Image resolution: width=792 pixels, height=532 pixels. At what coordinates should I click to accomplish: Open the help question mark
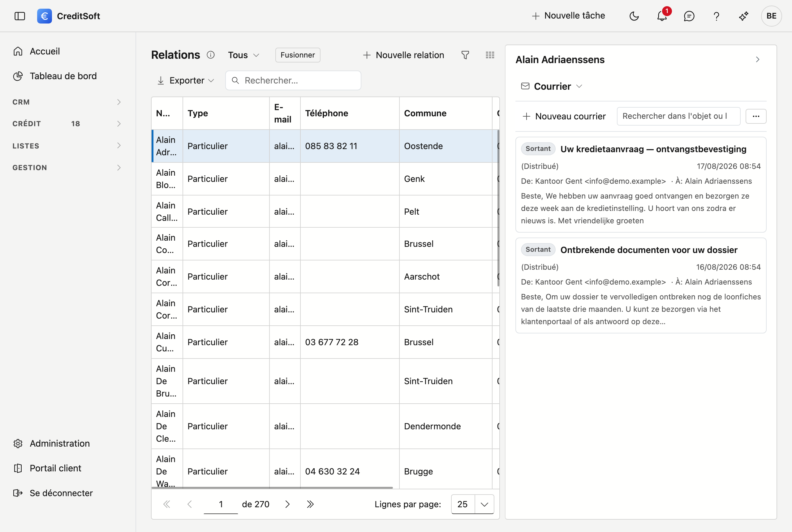[x=716, y=16]
